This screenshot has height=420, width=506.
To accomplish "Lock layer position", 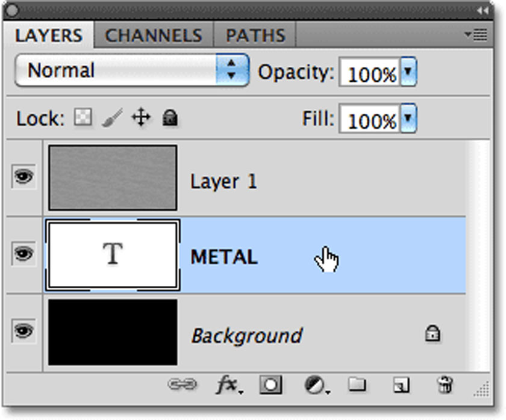I will [x=141, y=117].
